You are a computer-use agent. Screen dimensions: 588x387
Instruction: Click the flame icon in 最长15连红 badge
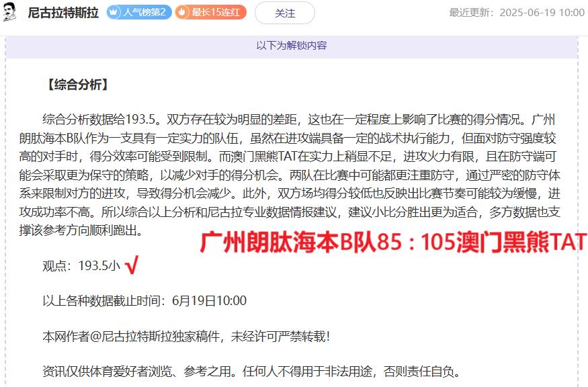pos(182,12)
